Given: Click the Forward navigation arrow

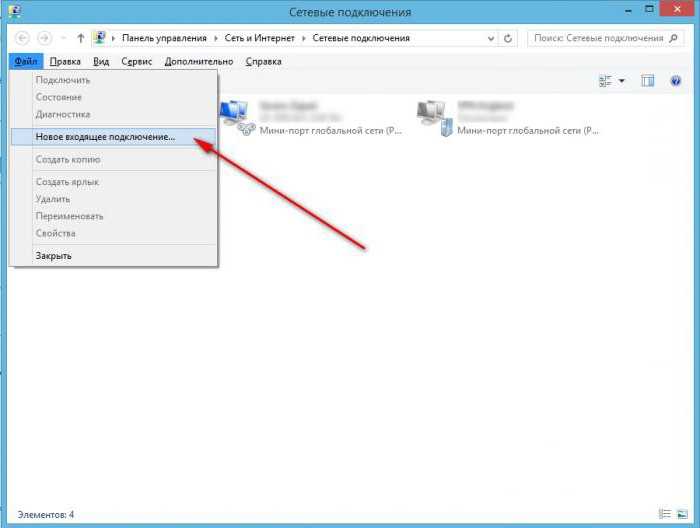Looking at the screenshot, I should pos(44,38).
